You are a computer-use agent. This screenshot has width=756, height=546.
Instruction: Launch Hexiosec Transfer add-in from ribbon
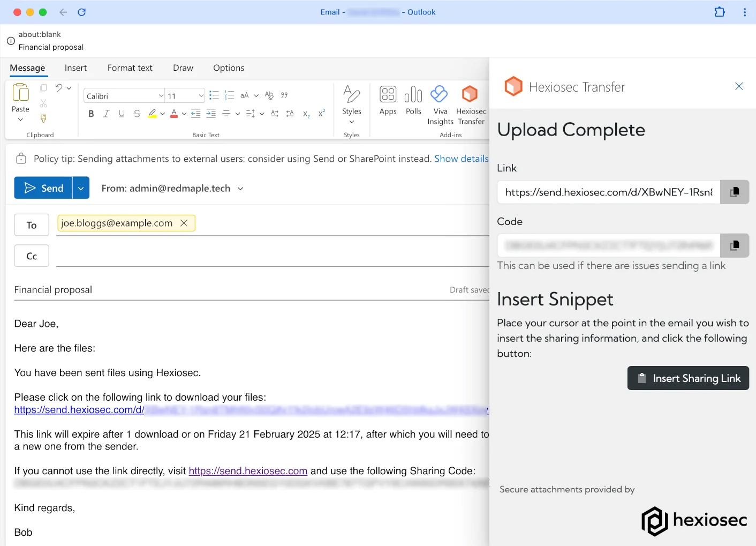[x=471, y=105]
